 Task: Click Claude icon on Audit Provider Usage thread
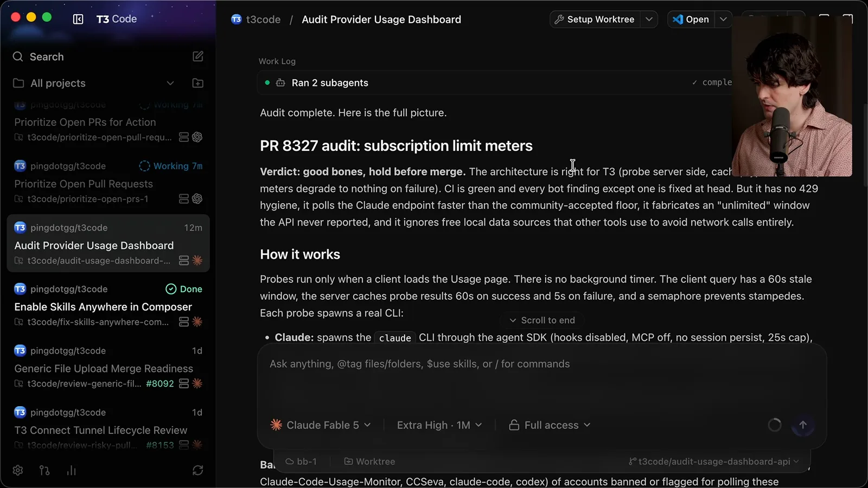[x=197, y=260]
